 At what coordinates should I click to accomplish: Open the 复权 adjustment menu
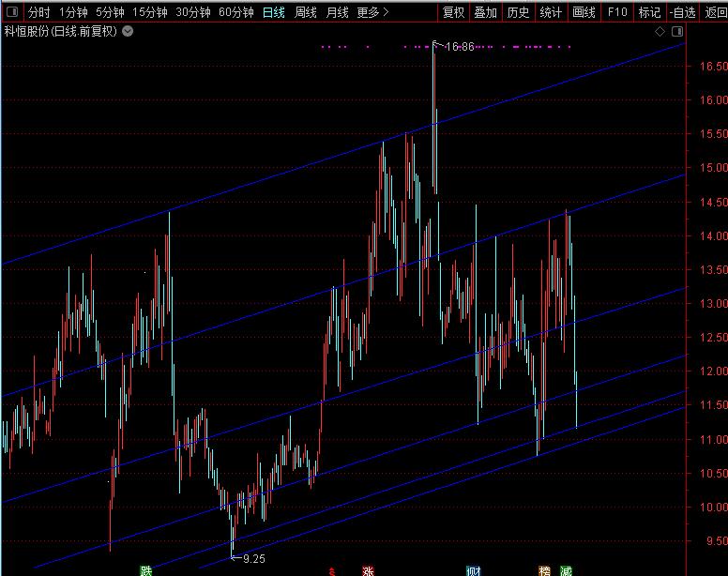click(453, 12)
